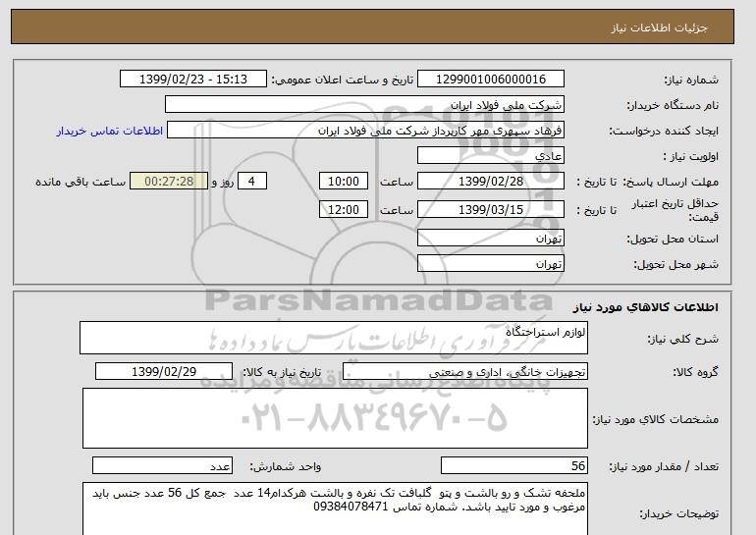Click the general description field لوازم استراحتگاه
The width and height of the screenshot is (756, 535).
(334, 338)
